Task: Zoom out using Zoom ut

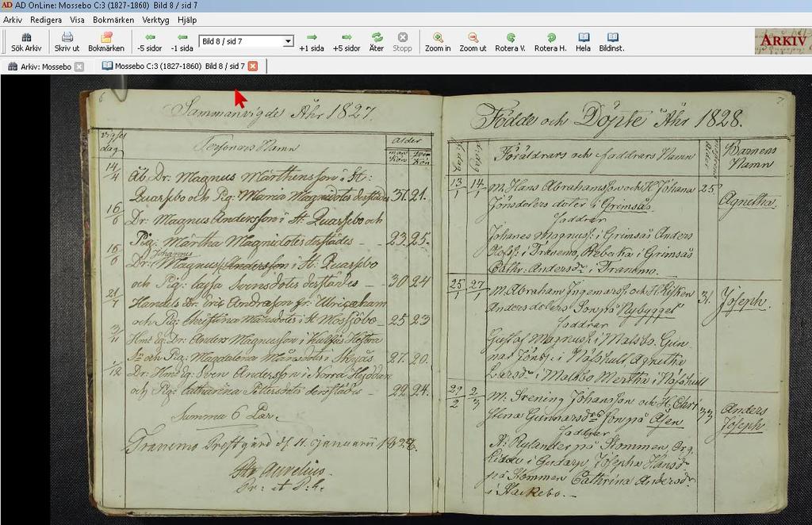Action: pos(473,42)
